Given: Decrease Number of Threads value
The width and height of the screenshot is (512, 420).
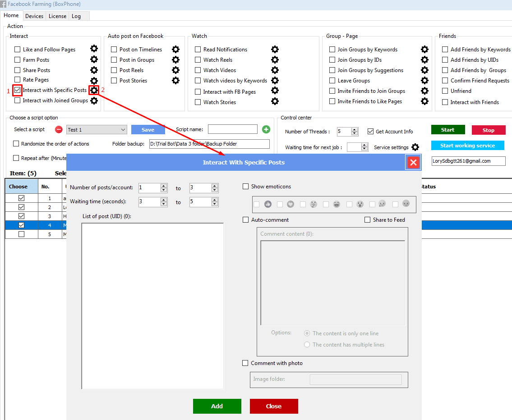Looking at the screenshot, I should pyautogui.click(x=354, y=133).
